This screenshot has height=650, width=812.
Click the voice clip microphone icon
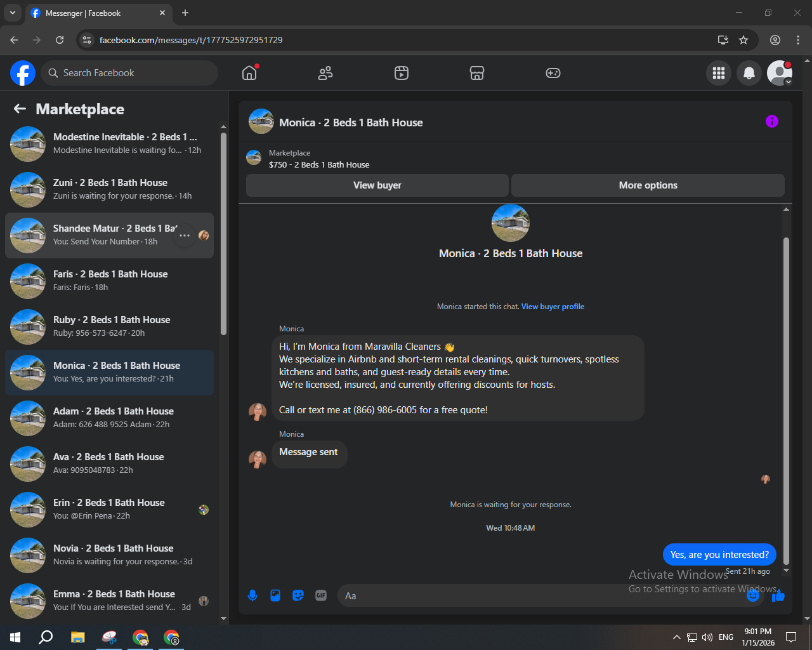(252, 595)
